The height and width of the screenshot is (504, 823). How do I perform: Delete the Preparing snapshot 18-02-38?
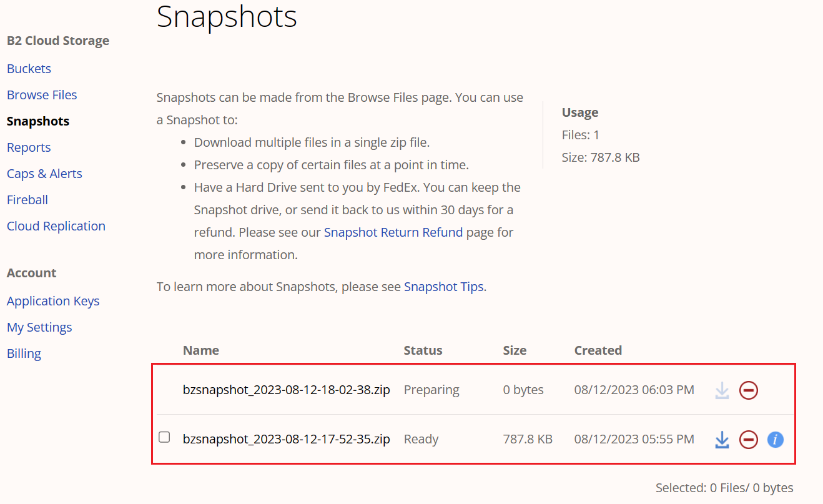748,390
